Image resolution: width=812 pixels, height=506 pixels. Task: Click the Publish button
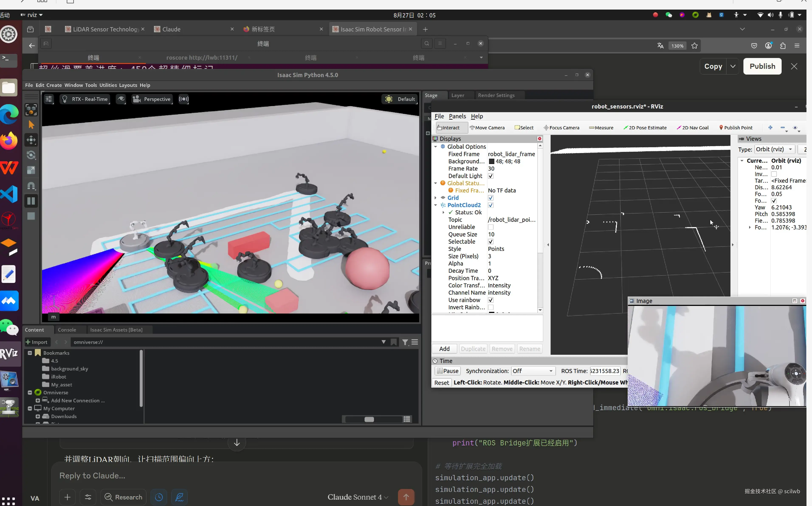coord(762,66)
